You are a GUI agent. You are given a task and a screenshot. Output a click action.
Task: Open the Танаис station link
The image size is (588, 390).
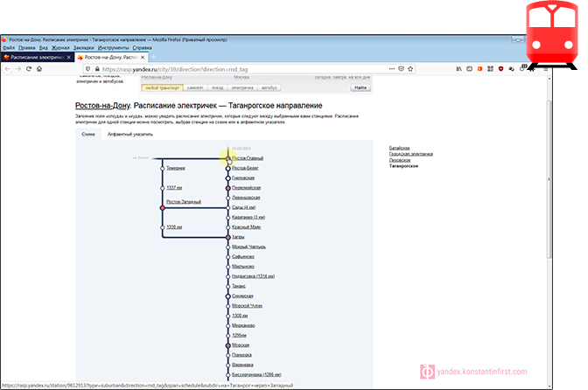239,286
